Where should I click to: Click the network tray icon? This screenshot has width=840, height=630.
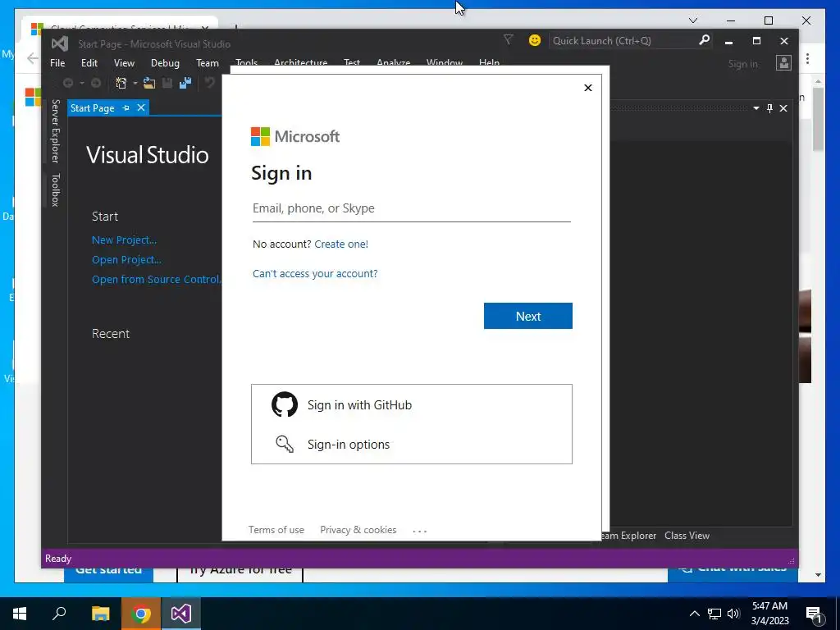(714, 614)
